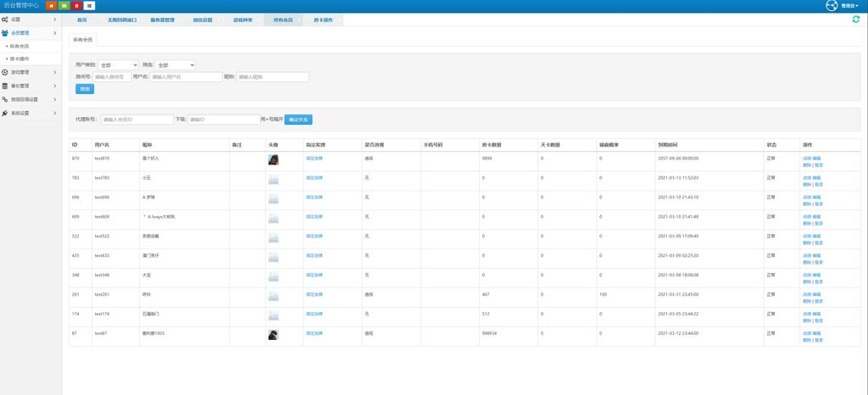Switch to the 微信设置 tab

tap(203, 19)
